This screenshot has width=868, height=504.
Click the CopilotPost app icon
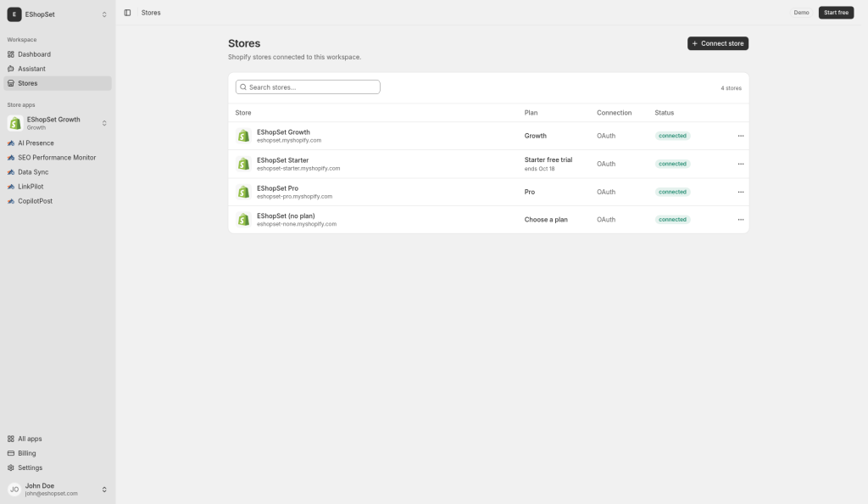point(10,201)
